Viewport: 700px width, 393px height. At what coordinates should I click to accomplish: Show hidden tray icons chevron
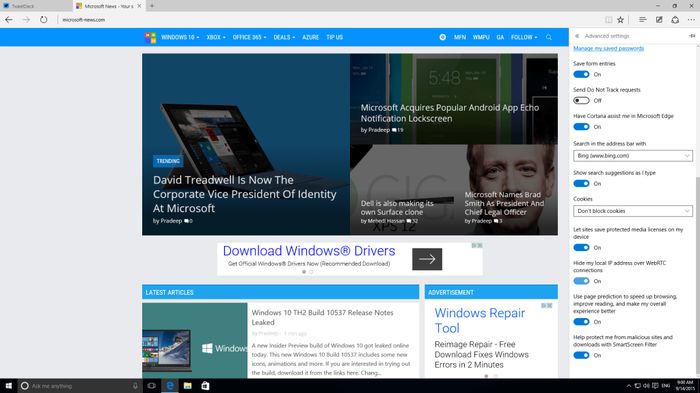tap(629, 385)
